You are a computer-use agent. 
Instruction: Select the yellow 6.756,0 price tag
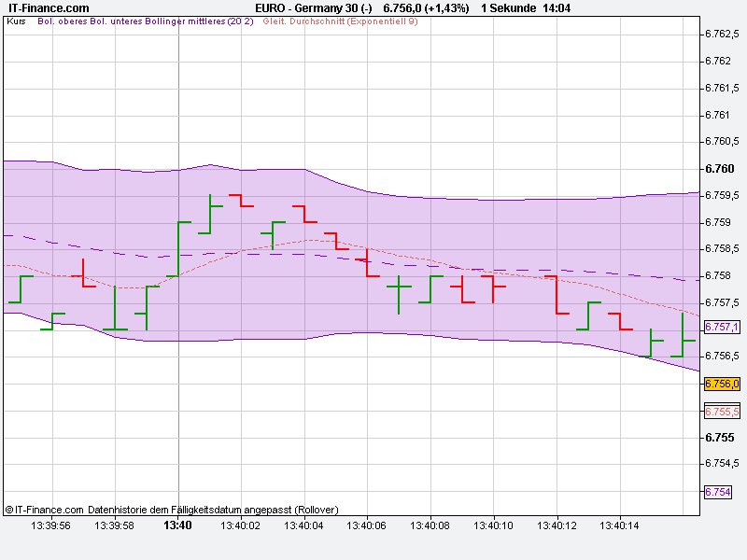point(721,384)
